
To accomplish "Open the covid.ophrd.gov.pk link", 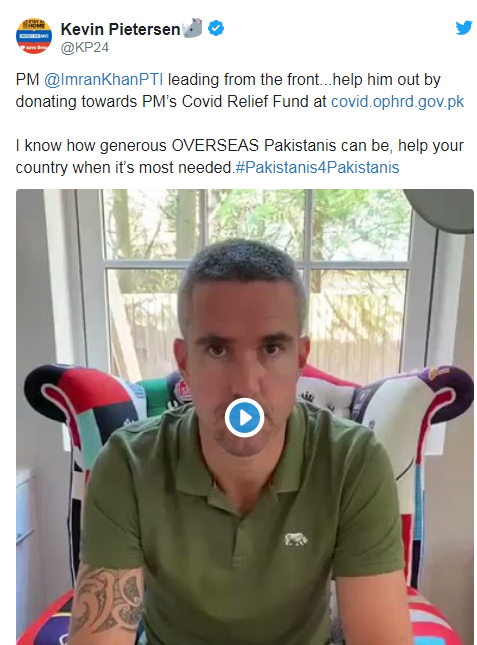I will [x=397, y=102].
